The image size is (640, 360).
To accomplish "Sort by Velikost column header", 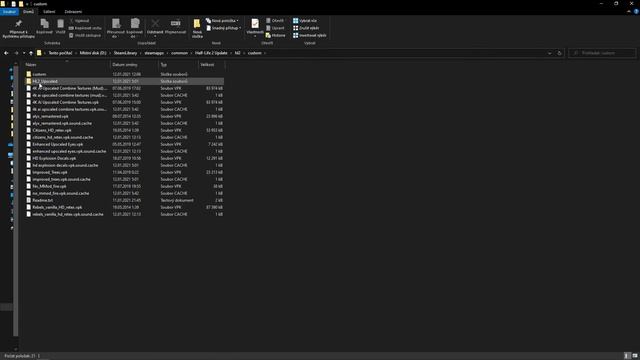I will point(211,64).
